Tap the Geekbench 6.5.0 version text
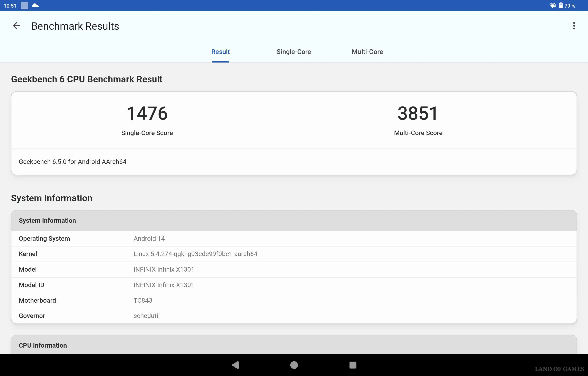The height and width of the screenshot is (376, 588). [x=72, y=162]
